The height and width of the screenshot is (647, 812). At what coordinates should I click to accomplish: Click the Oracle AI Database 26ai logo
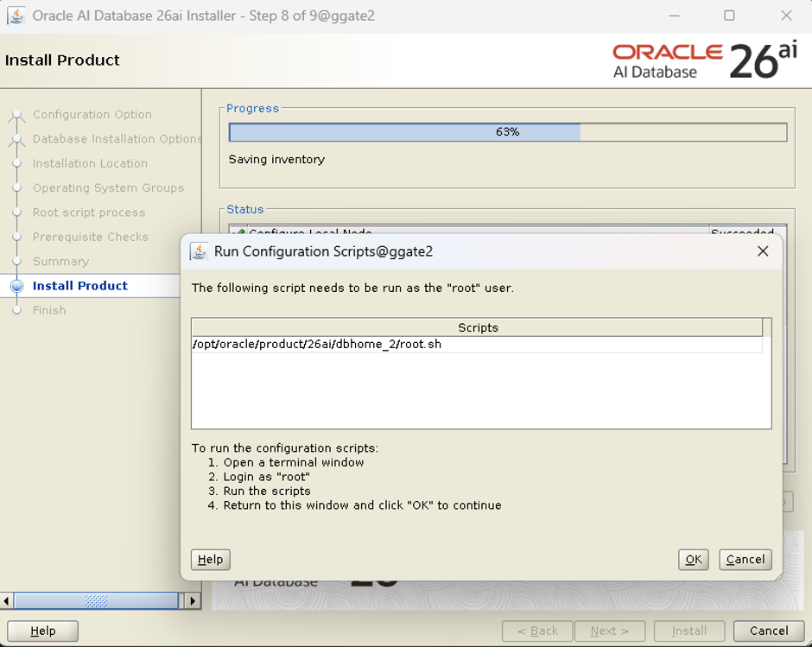tap(705, 60)
